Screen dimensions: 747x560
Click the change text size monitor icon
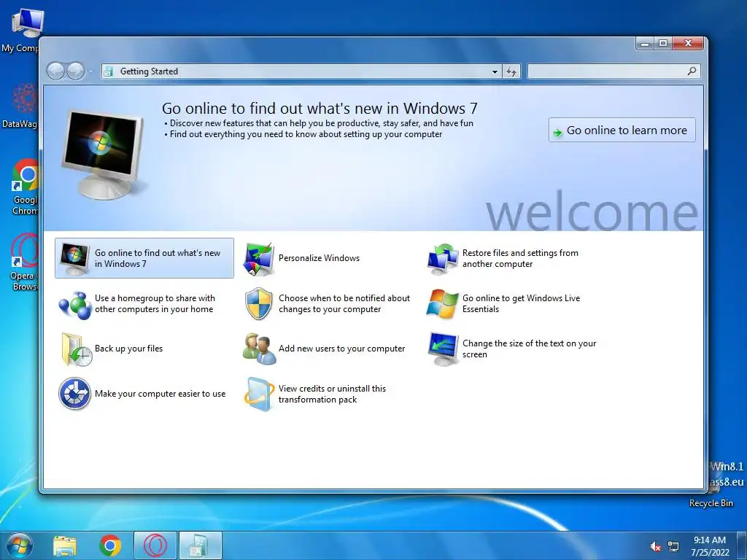443,349
